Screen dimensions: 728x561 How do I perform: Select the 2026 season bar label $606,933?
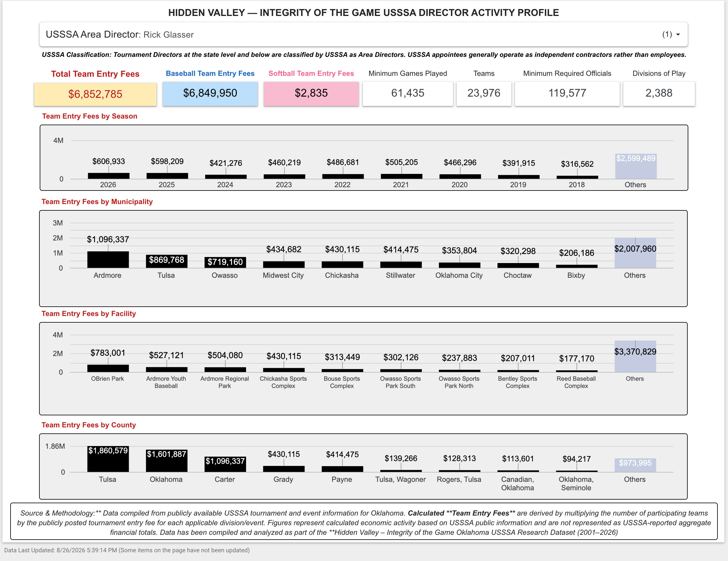click(109, 161)
